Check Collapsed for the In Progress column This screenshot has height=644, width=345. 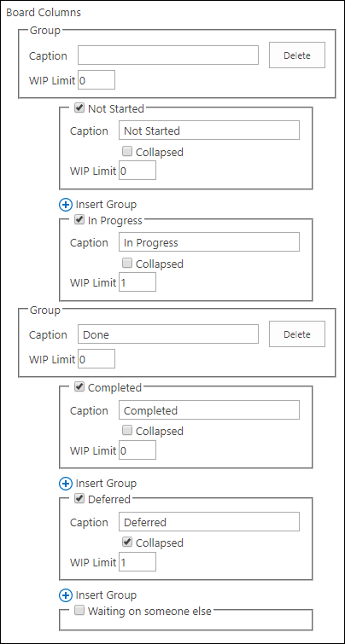coord(127,263)
